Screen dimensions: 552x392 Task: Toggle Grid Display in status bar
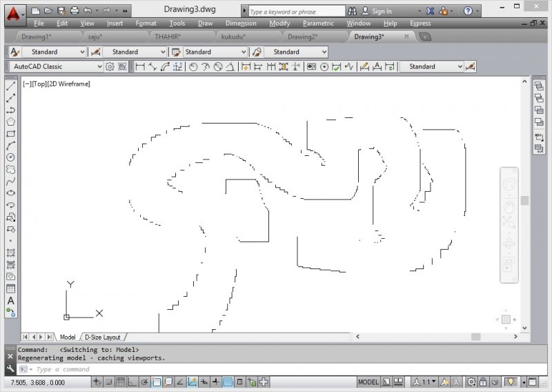[x=121, y=382]
